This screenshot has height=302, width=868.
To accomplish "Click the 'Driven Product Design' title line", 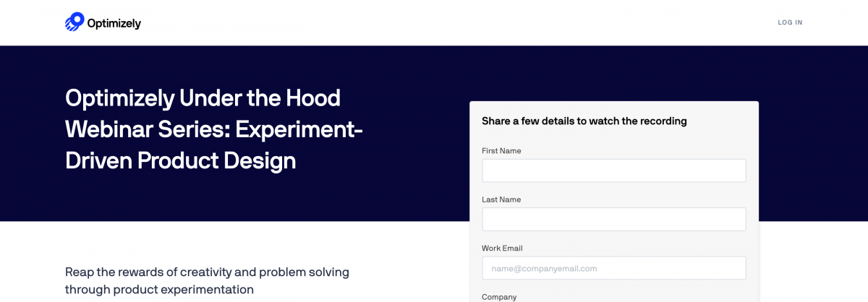I will click(181, 160).
